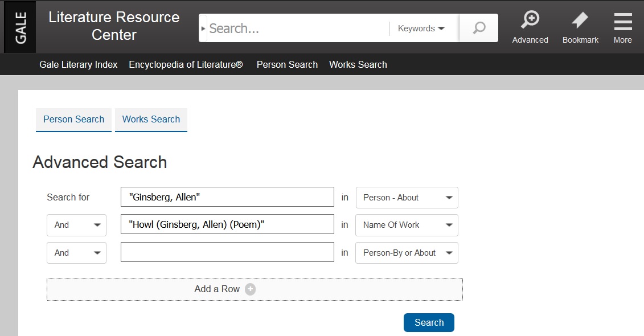Open Works Search in the top navigation bar
The image size is (644, 336).
pyautogui.click(x=358, y=64)
